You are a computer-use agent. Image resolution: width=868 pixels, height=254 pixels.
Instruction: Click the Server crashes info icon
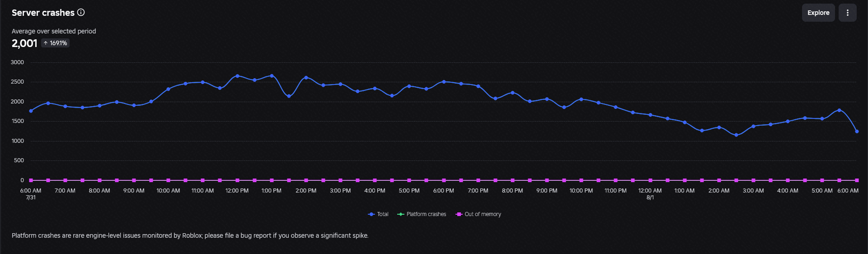coord(81,13)
